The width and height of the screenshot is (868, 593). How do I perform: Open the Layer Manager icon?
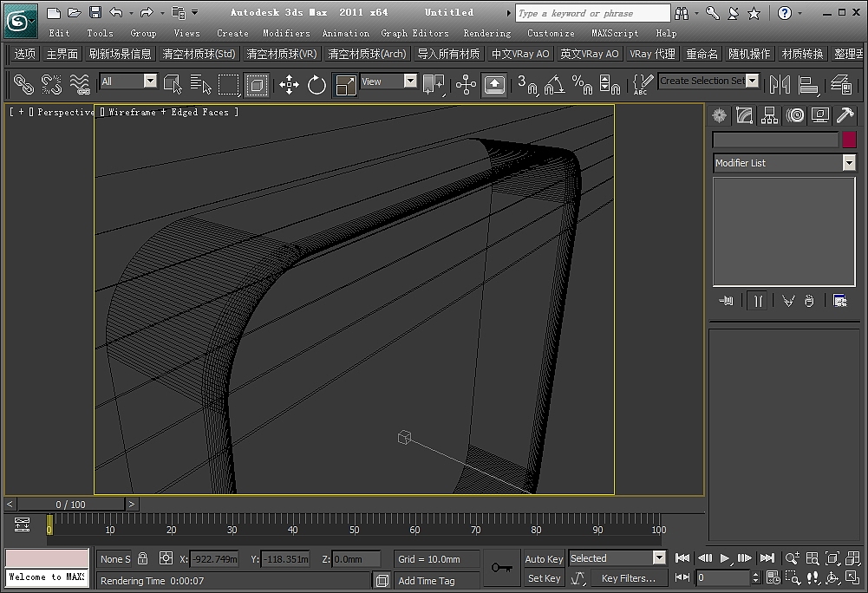pos(841,85)
